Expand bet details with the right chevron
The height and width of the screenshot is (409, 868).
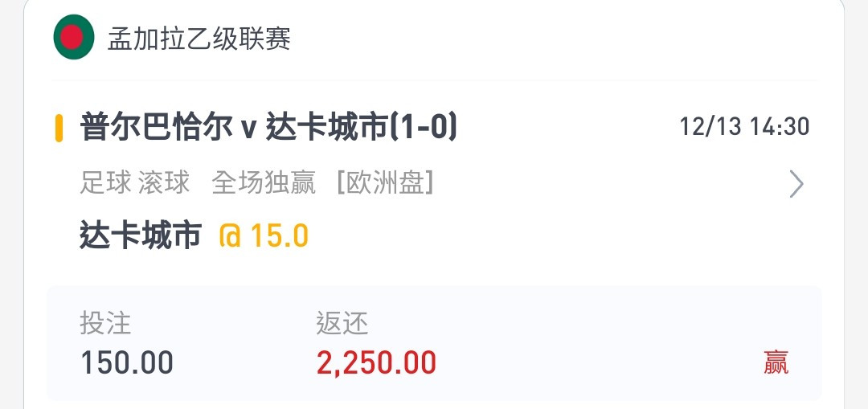tap(796, 184)
